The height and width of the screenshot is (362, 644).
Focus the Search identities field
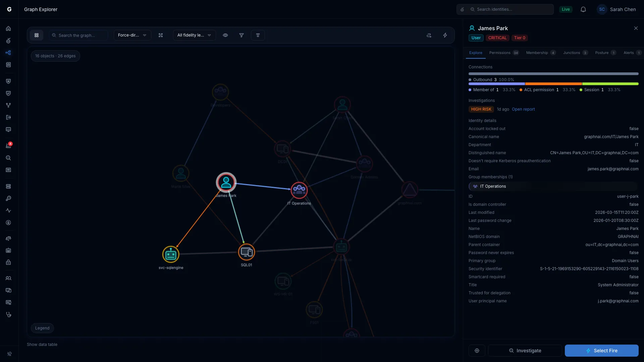click(x=505, y=9)
